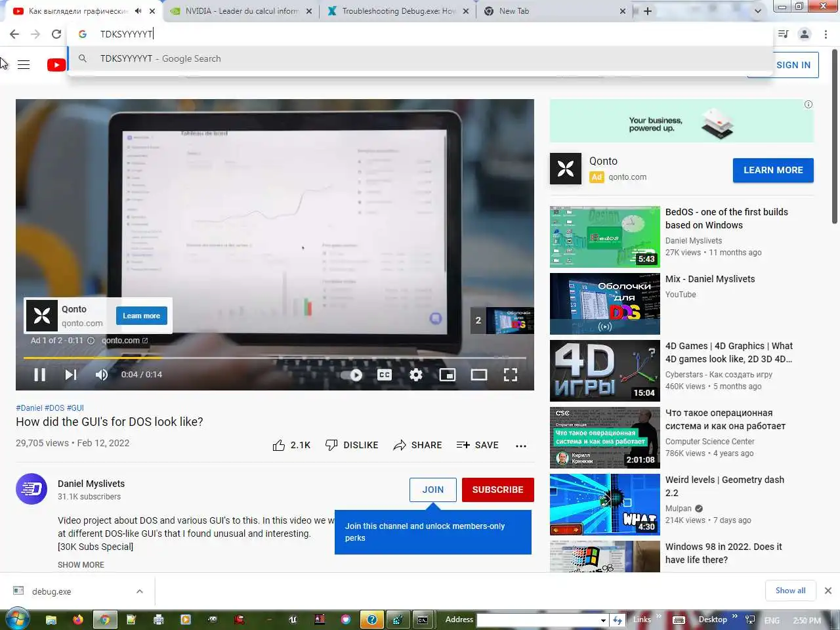Save the video to a playlist
Image resolution: width=840 pixels, height=630 pixels.
pos(477,445)
